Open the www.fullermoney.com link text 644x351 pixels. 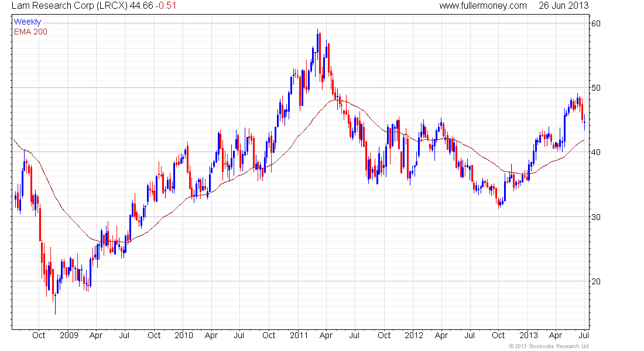coord(482,6)
